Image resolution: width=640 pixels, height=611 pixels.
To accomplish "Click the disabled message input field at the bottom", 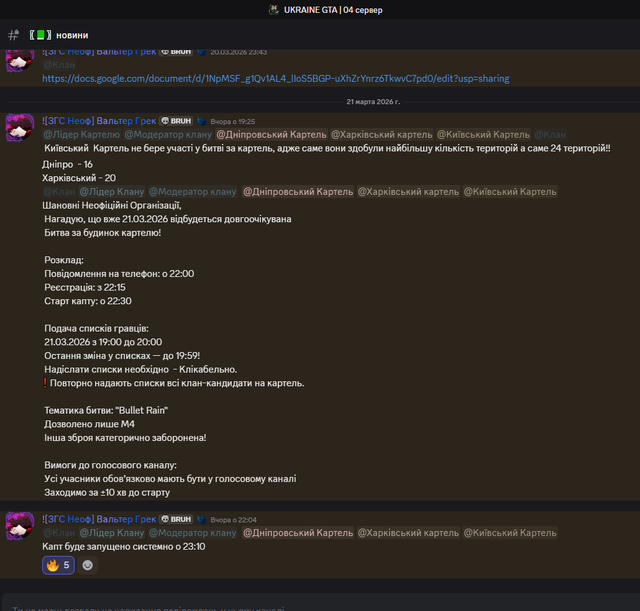I will tap(320, 602).
